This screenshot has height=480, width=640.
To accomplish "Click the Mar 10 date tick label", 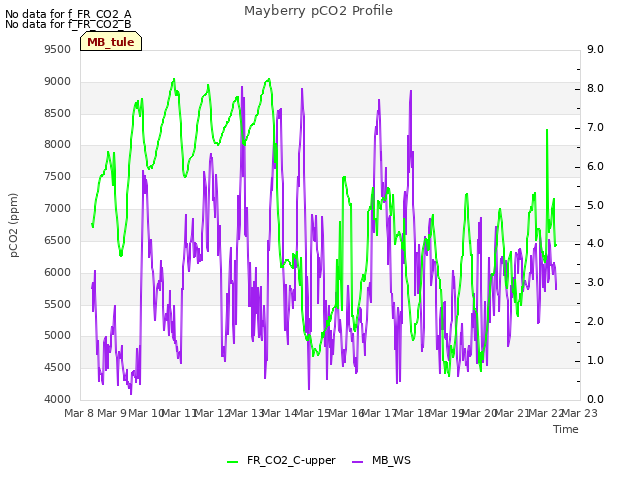I will pos(145,413).
